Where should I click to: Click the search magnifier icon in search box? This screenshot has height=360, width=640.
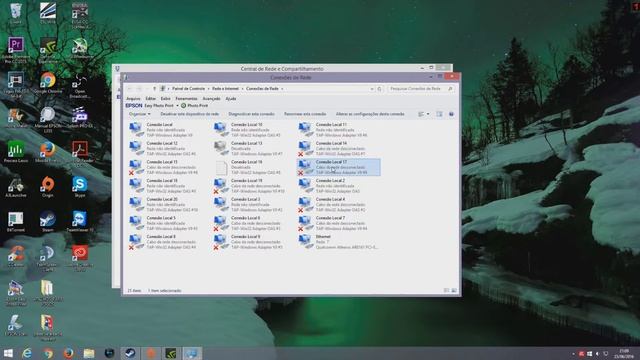click(x=450, y=89)
